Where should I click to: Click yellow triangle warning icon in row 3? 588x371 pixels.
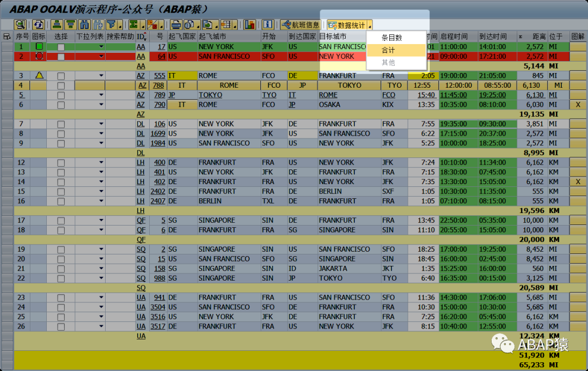tap(39, 75)
